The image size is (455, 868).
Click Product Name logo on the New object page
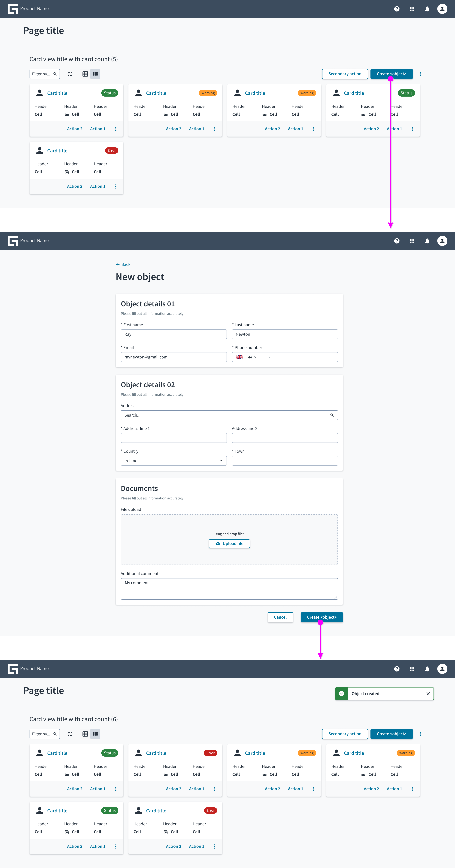[x=12, y=241]
